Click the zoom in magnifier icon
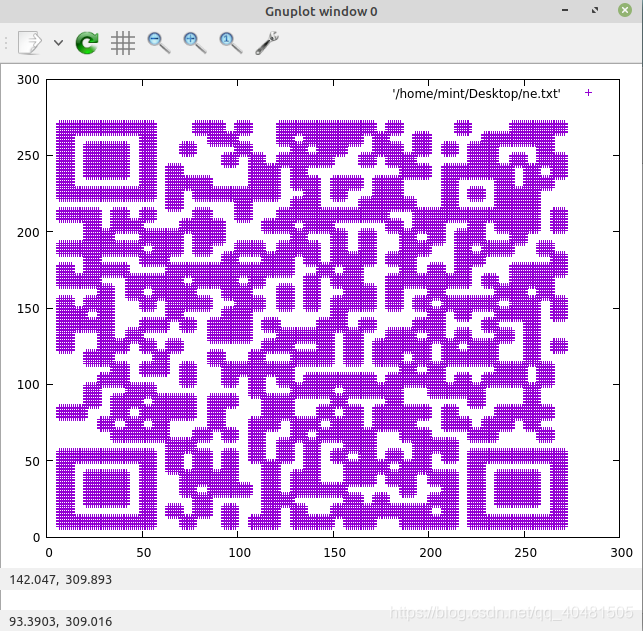The width and height of the screenshot is (643, 631). point(195,43)
